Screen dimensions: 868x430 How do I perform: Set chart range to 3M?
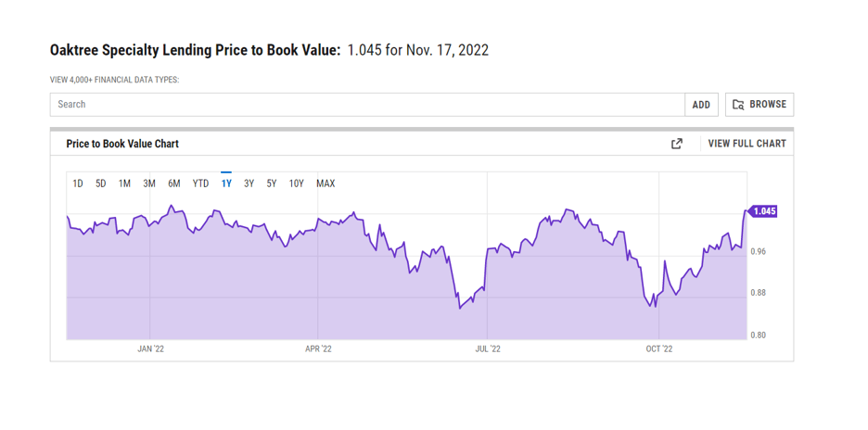point(149,183)
